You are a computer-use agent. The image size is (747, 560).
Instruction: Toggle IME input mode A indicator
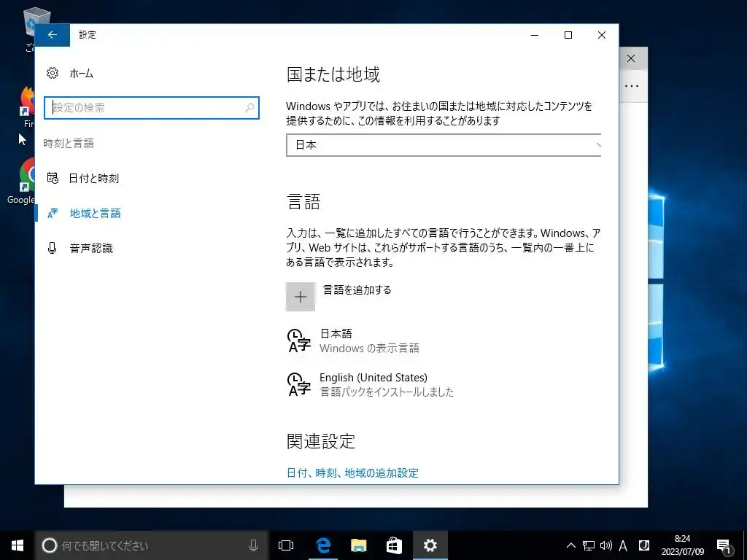623,545
